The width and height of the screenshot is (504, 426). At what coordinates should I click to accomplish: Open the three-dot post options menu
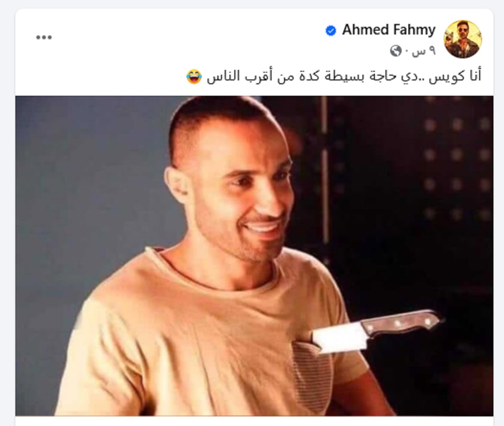(x=44, y=37)
